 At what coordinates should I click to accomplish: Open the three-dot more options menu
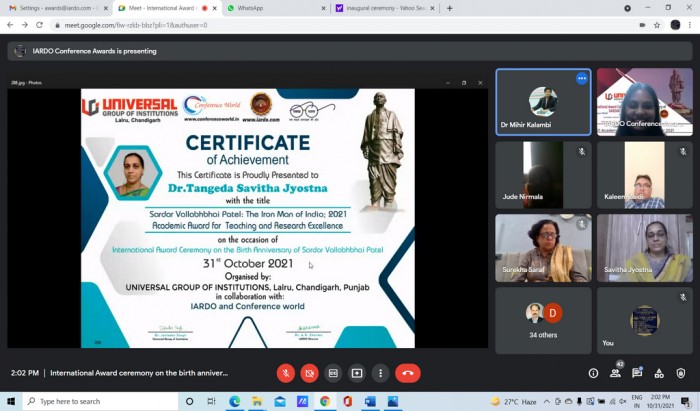(380, 373)
